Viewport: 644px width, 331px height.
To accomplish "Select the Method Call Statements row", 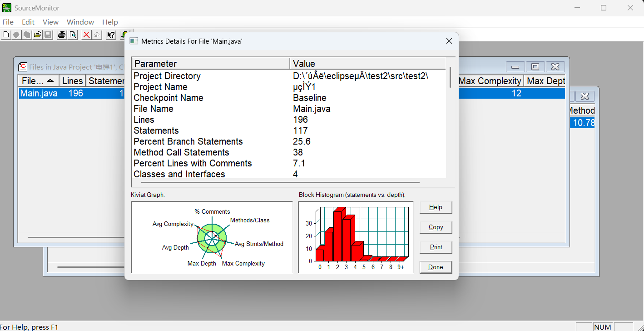I will pyautogui.click(x=288, y=152).
